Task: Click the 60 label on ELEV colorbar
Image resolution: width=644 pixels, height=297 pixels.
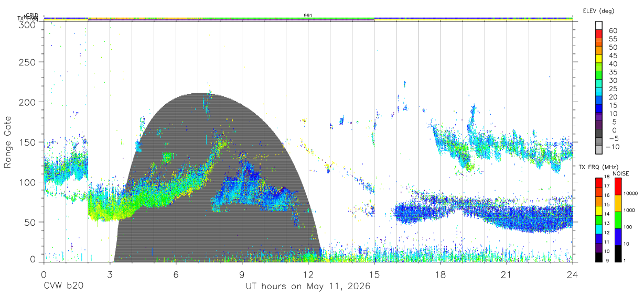Action: pyautogui.click(x=613, y=31)
